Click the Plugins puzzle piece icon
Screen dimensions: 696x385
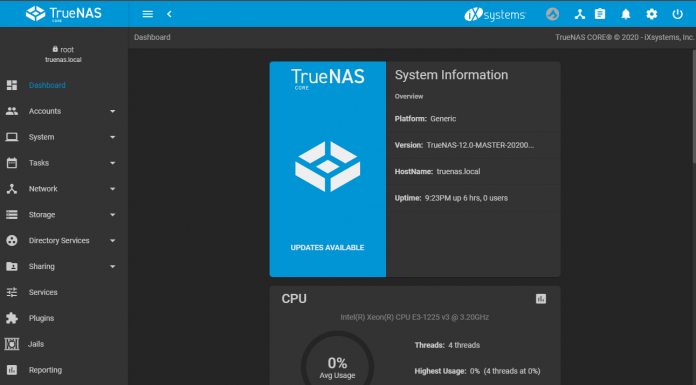[12, 318]
